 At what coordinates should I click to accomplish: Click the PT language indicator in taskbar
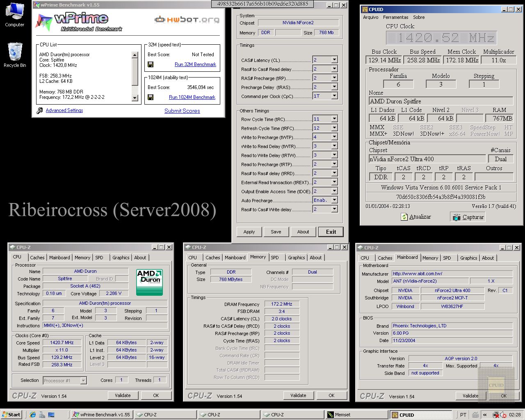[x=463, y=415]
